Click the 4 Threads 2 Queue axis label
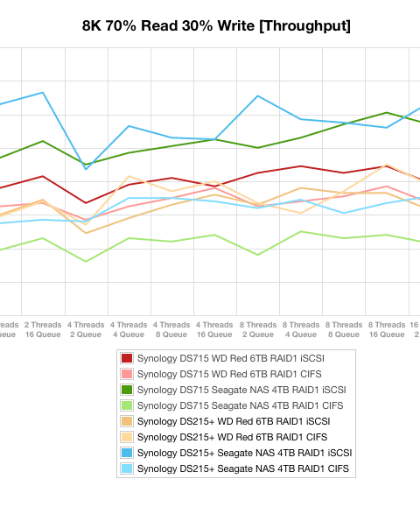Viewport: 420px width, 507px height. click(86, 329)
